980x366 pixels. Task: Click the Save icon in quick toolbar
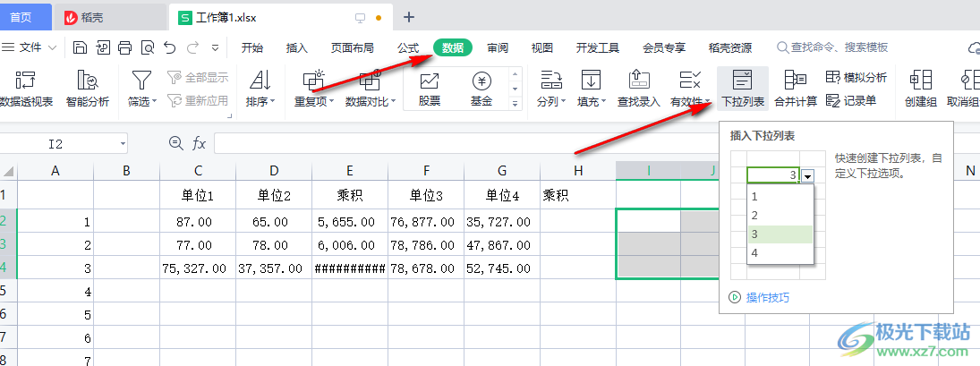(x=80, y=47)
